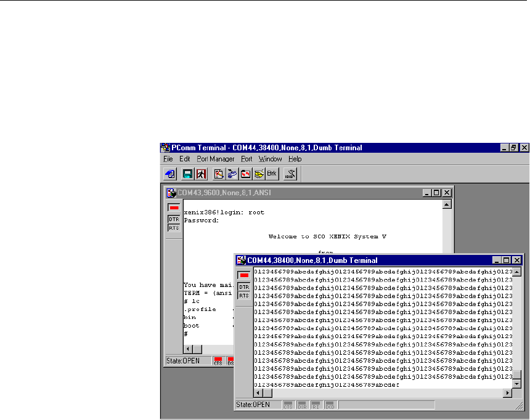
Task: Click DSR status indicator in COM44 window
Action: [302, 405]
